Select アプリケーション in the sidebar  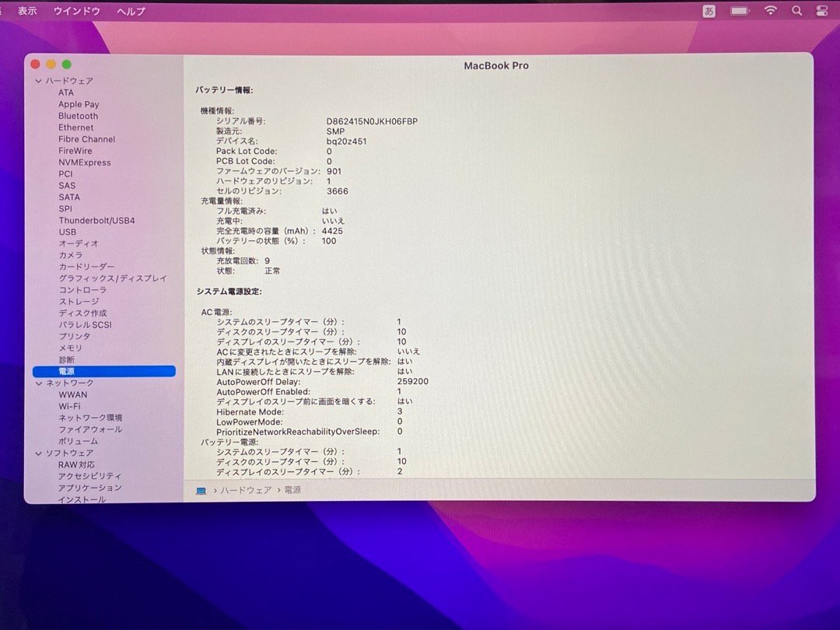click(90, 488)
